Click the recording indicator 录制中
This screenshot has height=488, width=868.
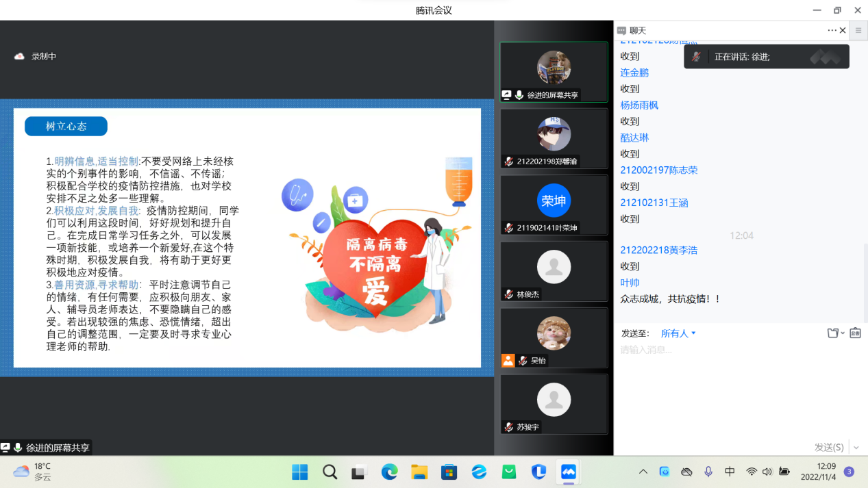35,56
